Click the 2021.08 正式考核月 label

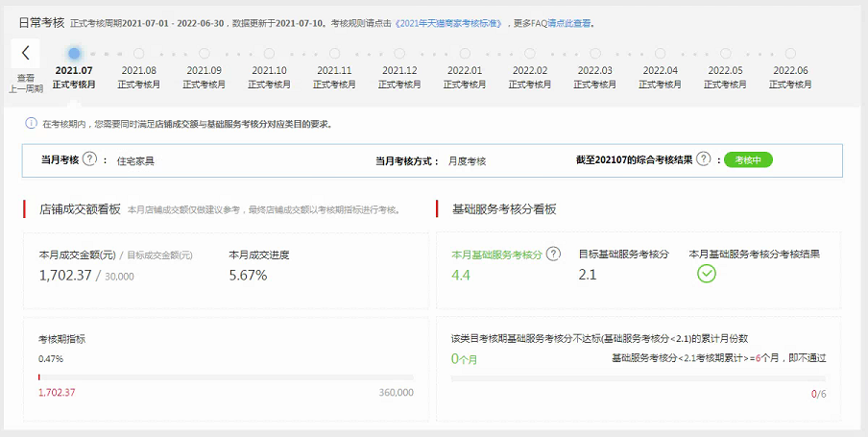[x=139, y=78]
